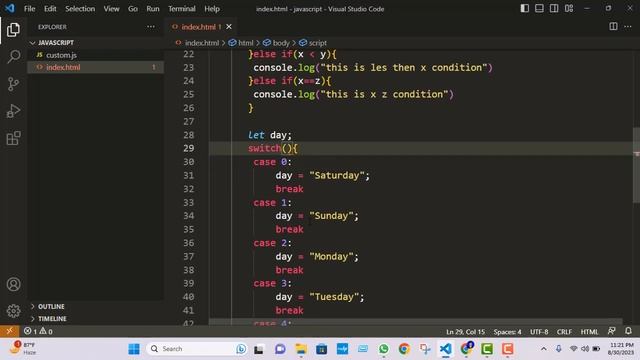
Task: Click the remote window indicator in status bar
Action: coord(9,331)
